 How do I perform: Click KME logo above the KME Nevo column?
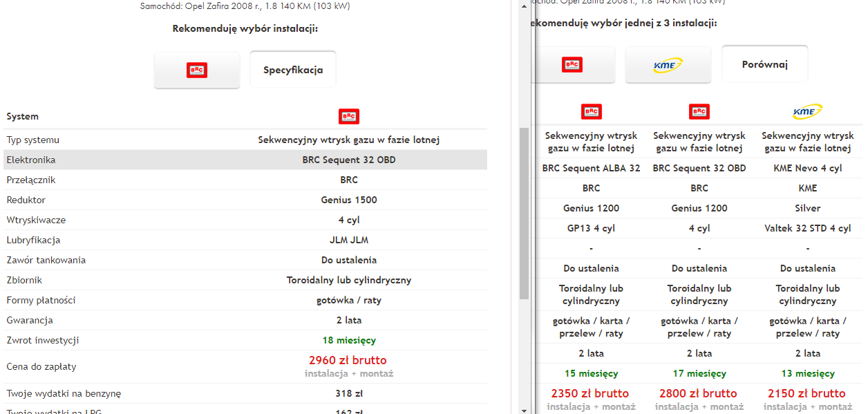pyautogui.click(x=807, y=111)
